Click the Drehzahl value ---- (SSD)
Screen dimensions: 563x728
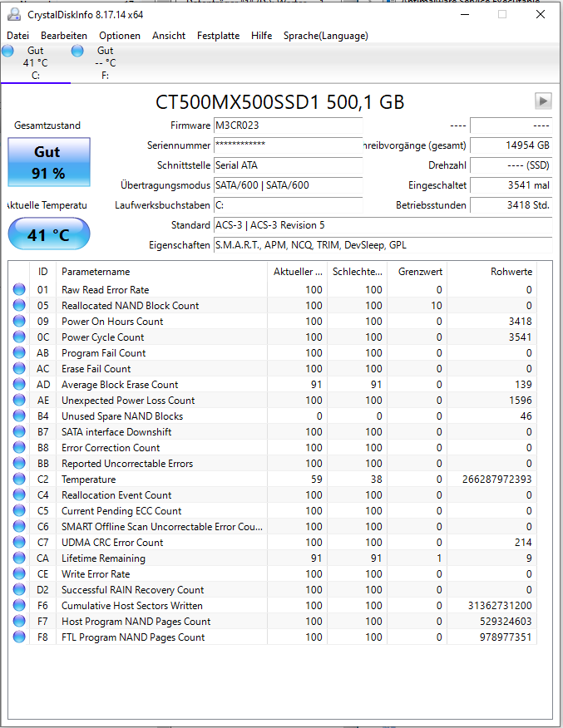[x=511, y=165]
